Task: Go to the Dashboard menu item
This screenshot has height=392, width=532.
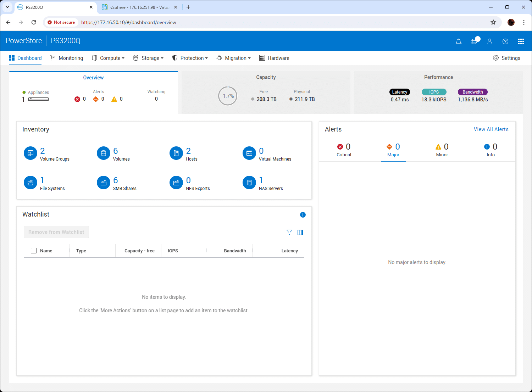Action: [25, 58]
